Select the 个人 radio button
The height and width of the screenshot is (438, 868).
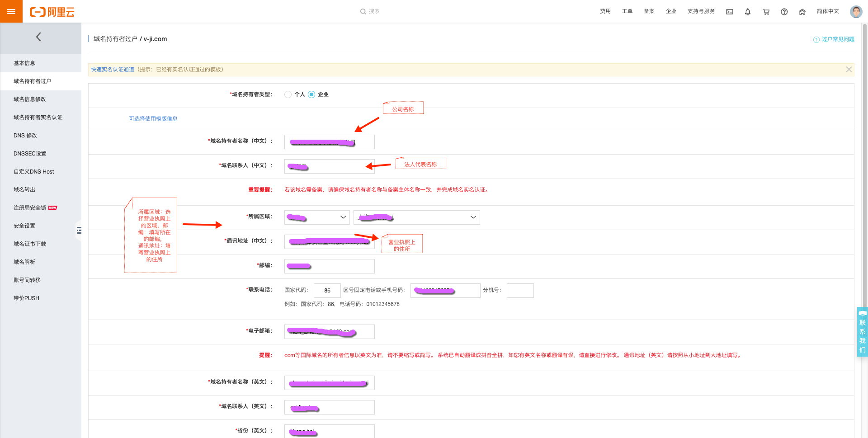coord(288,94)
